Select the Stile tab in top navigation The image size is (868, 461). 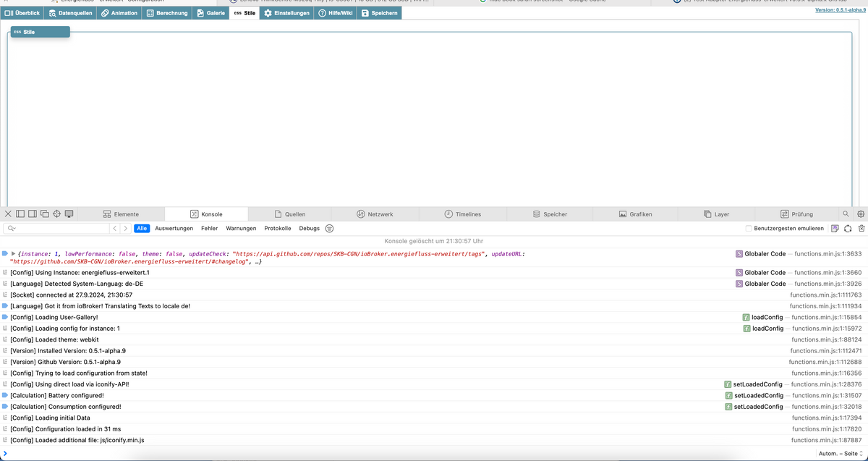point(245,13)
